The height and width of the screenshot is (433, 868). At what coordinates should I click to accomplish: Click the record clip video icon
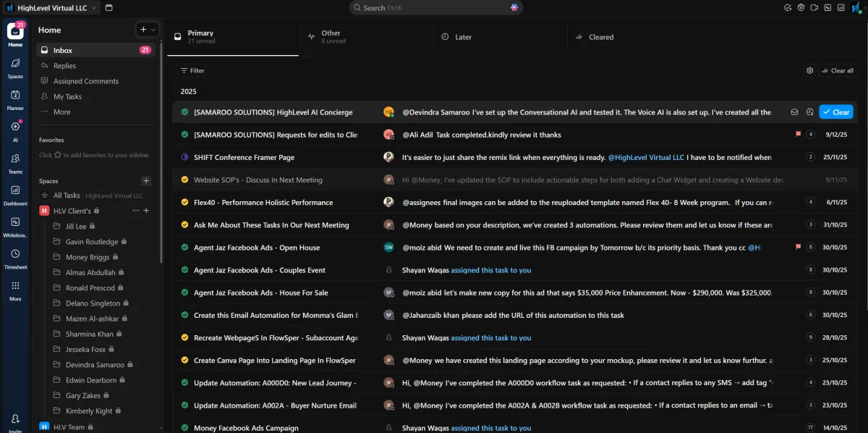coord(814,8)
